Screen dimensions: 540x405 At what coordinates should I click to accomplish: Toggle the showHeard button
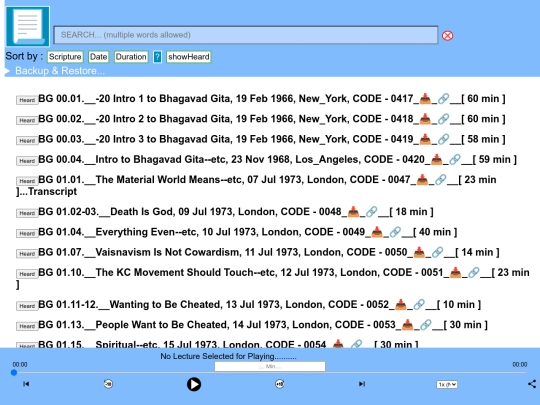click(189, 57)
